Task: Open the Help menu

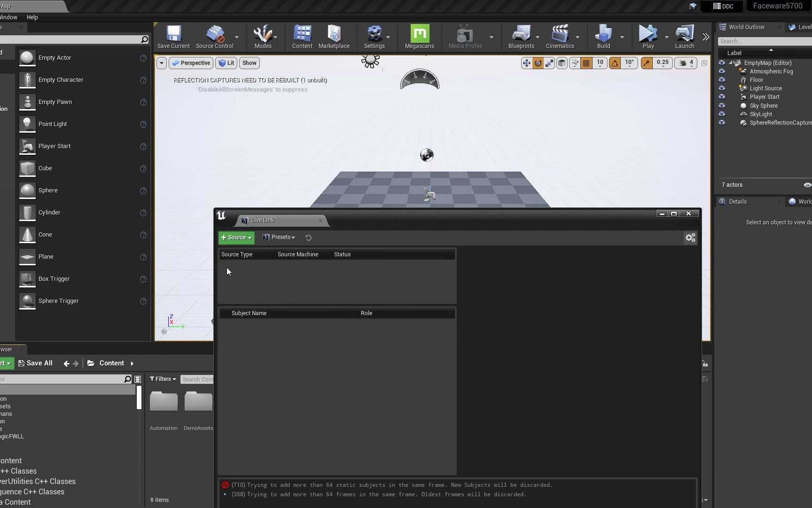Action: [32, 17]
